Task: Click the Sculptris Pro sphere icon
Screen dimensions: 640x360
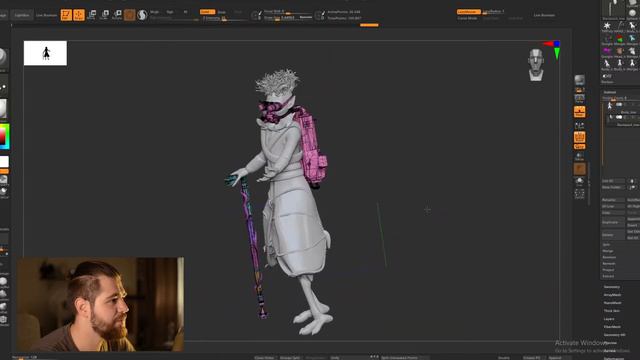Action: point(142,15)
